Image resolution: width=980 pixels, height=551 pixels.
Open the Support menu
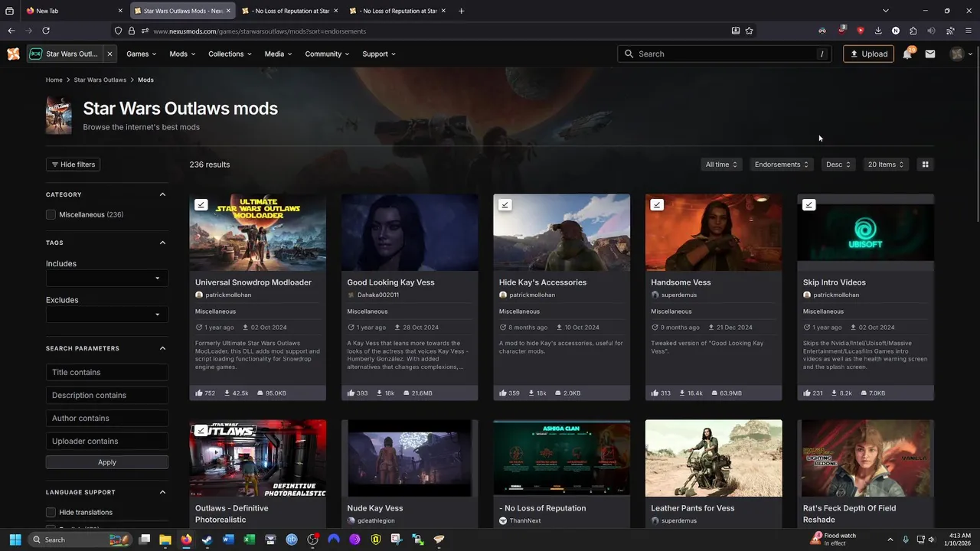(379, 54)
